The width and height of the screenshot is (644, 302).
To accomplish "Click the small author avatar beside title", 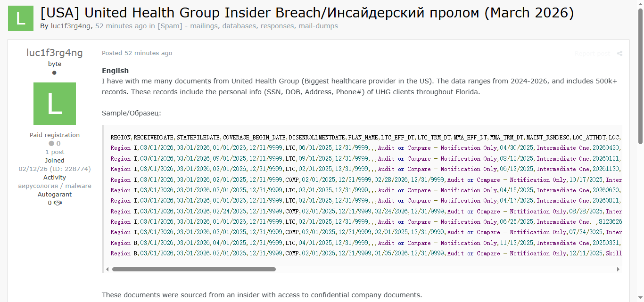I will point(21,18).
